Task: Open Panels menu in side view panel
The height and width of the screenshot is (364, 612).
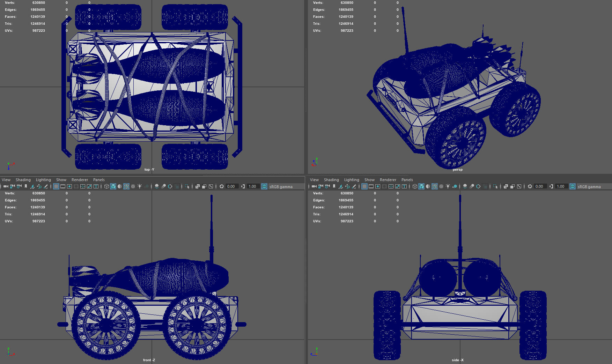Action: click(x=407, y=180)
